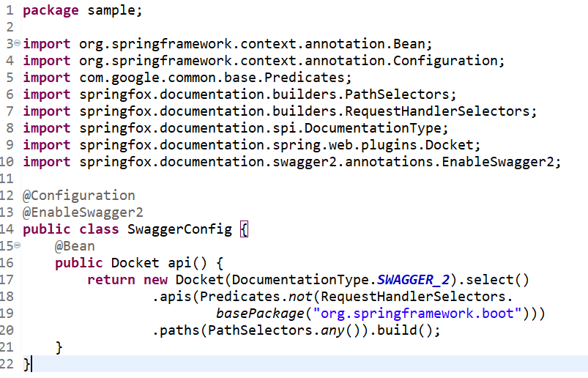Screen dimensions: 588x378
Task: Click the "org.springframework.boot" string literal
Action: (417, 313)
